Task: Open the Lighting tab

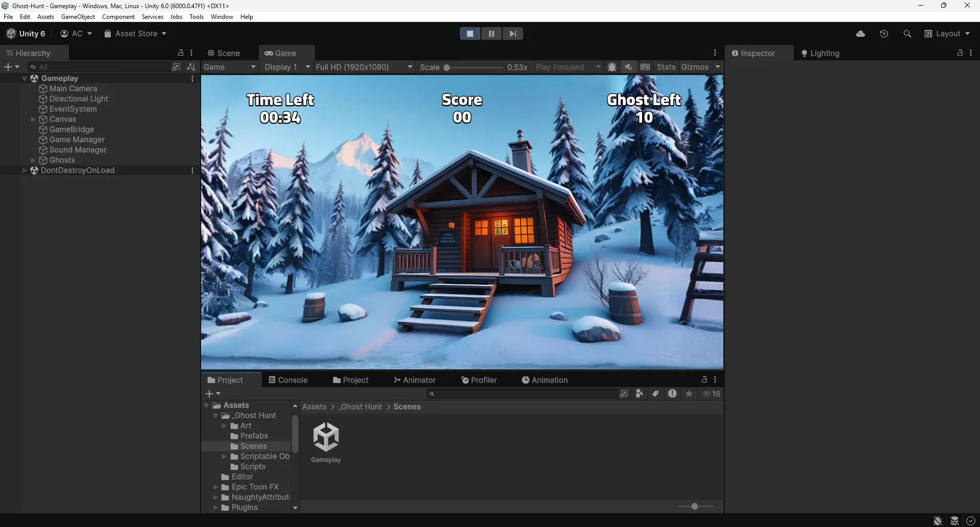Action: (820, 53)
